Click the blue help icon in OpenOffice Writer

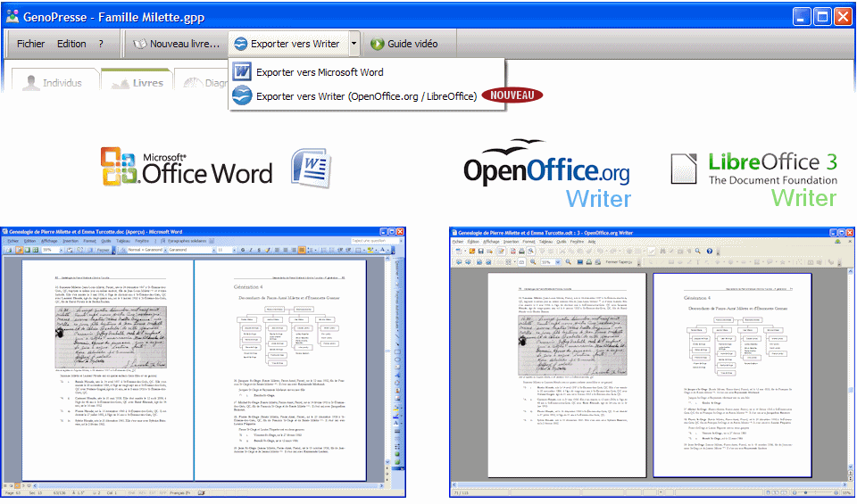click(x=710, y=252)
